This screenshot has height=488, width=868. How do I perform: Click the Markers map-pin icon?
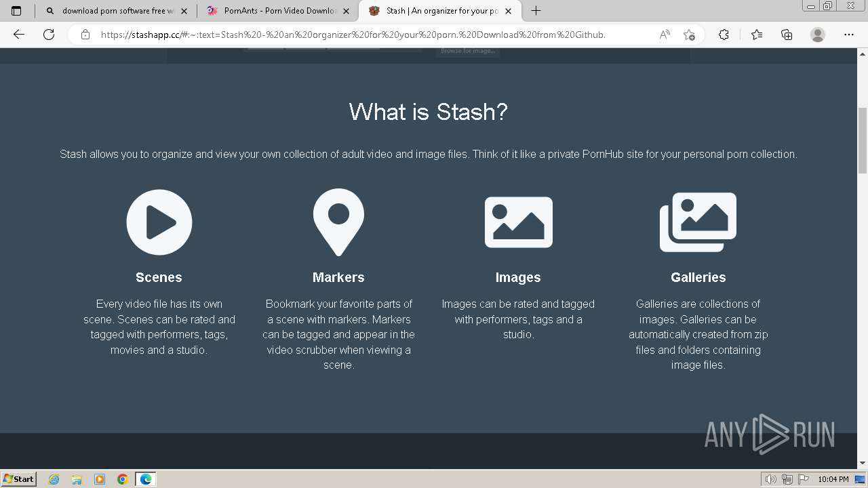tap(338, 222)
